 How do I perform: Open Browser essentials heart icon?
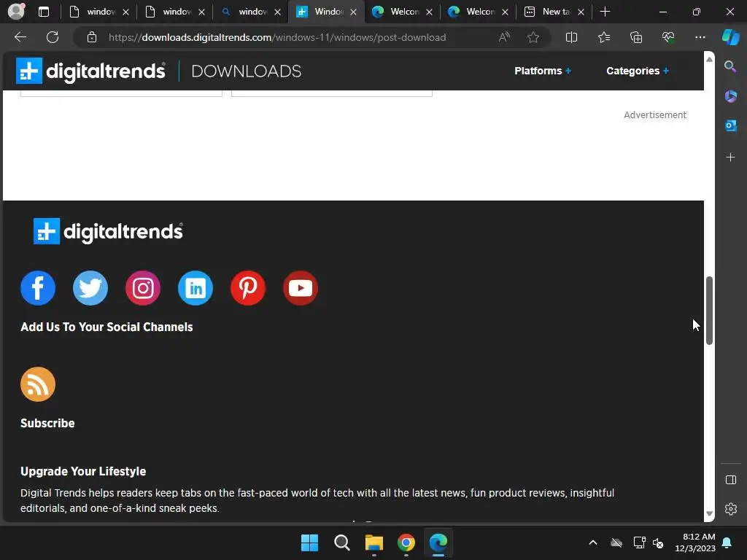coord(668,37)
